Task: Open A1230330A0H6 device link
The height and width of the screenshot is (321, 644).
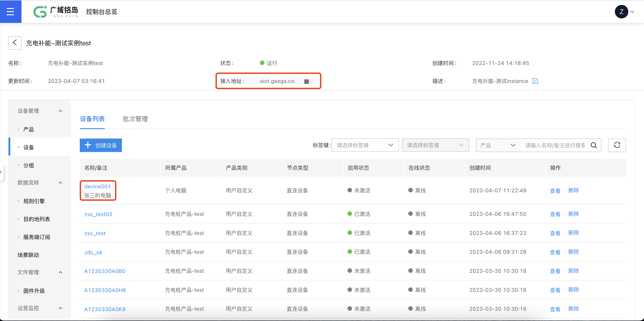Action: pyautogui.click(x=105, y=290)
